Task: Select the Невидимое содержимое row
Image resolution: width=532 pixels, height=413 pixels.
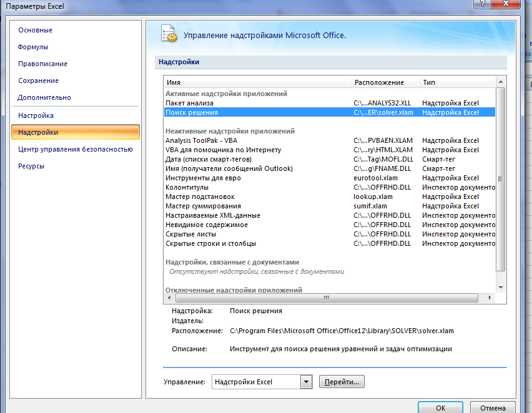Action: point(330,225)
